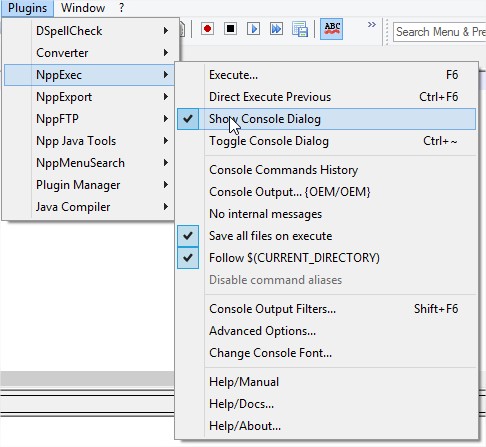Click the Playback macro icon
Screen dimensions: 486x447
(x=253, y=29)
